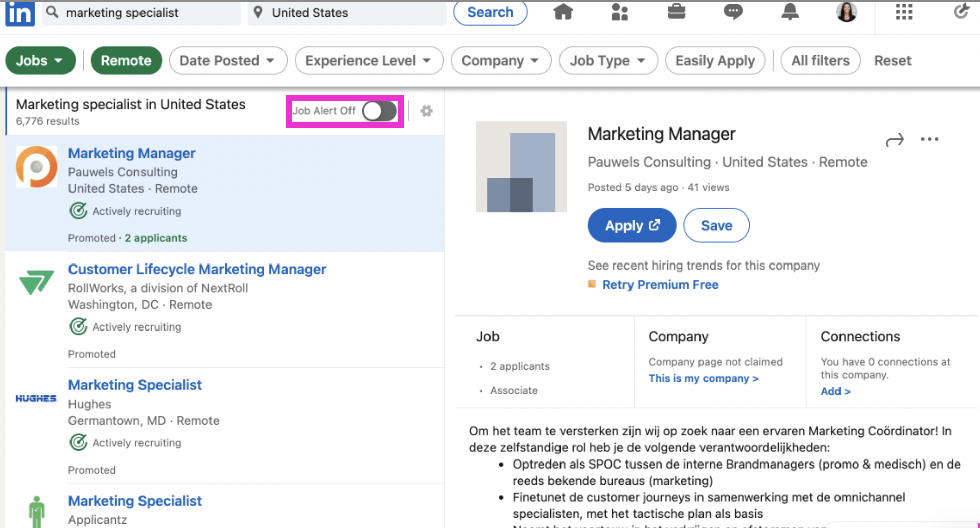Click Add connections link

pyautogui.click(x=835, y=391)
